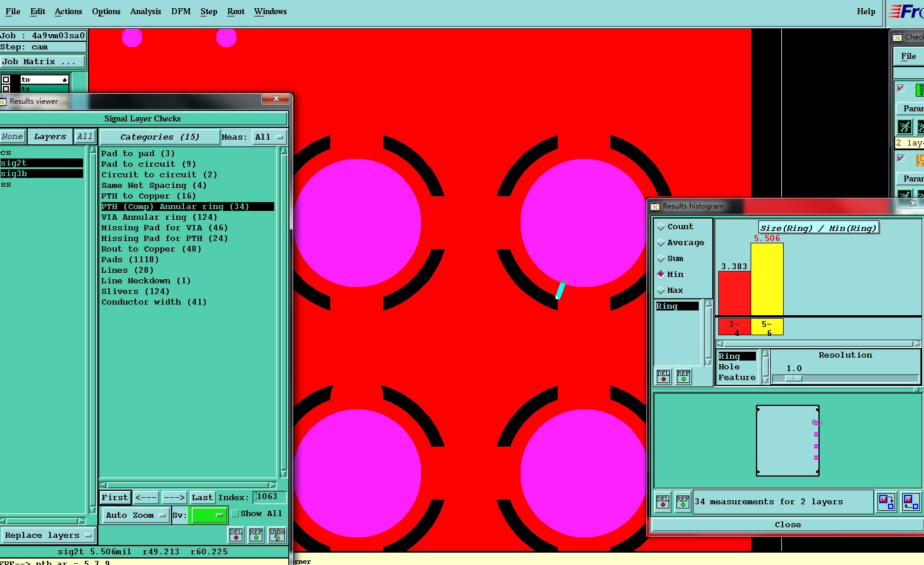Click DEL icon in Results viewer
The image size is (924, 565).
tap(236, 535)
